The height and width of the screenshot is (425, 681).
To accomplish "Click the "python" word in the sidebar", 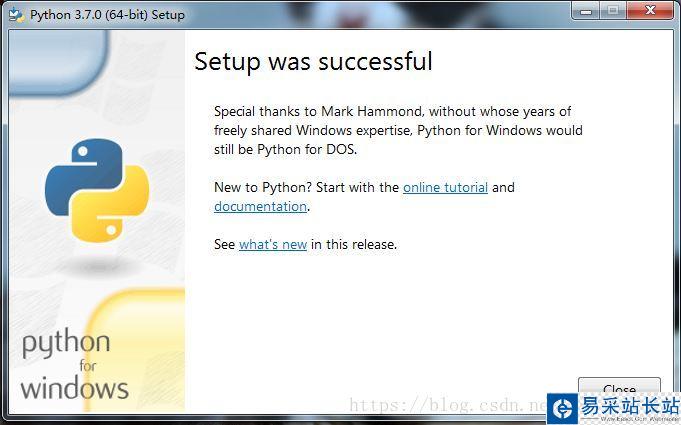I will 66,345.
